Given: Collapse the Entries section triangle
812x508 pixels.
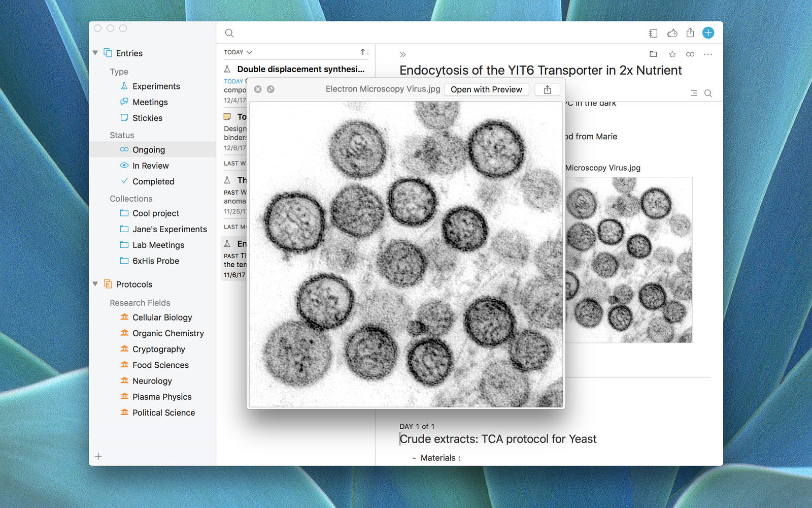Looking at the screenshot, I should coord(95,53).
